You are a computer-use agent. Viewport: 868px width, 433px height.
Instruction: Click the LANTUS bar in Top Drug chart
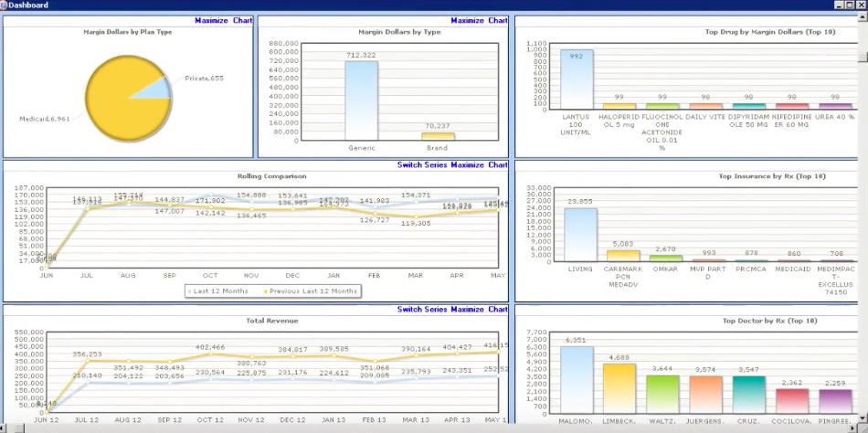(x=577, y=79)
